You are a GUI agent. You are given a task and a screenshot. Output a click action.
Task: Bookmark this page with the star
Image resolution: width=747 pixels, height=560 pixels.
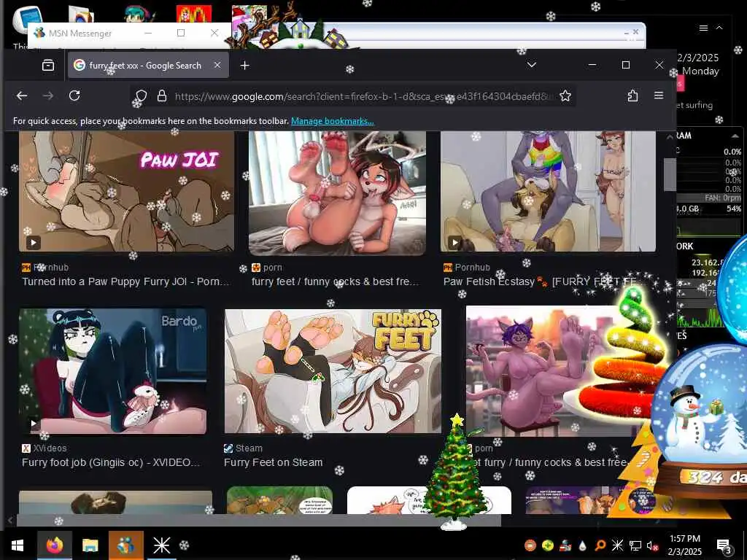[565, 96]
